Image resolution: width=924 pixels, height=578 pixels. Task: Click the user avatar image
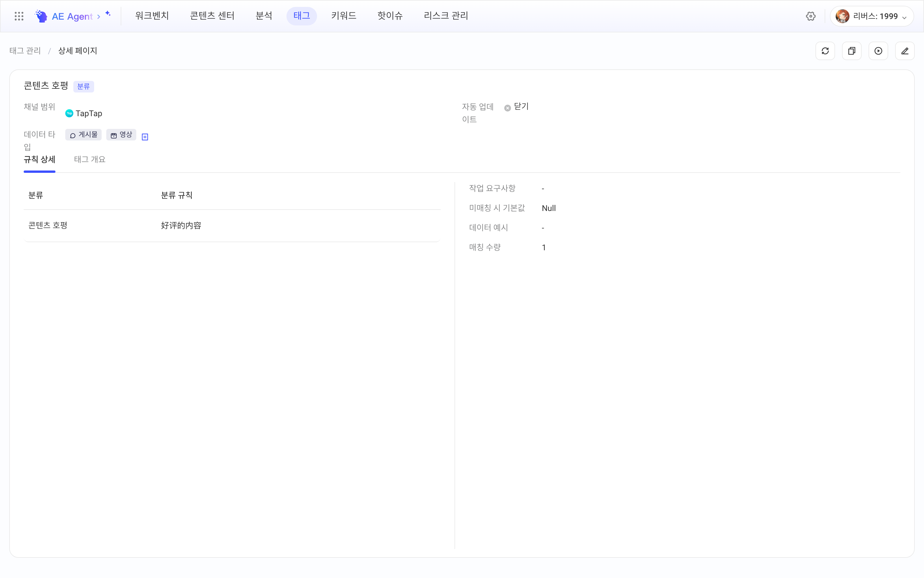click(842, 16)
